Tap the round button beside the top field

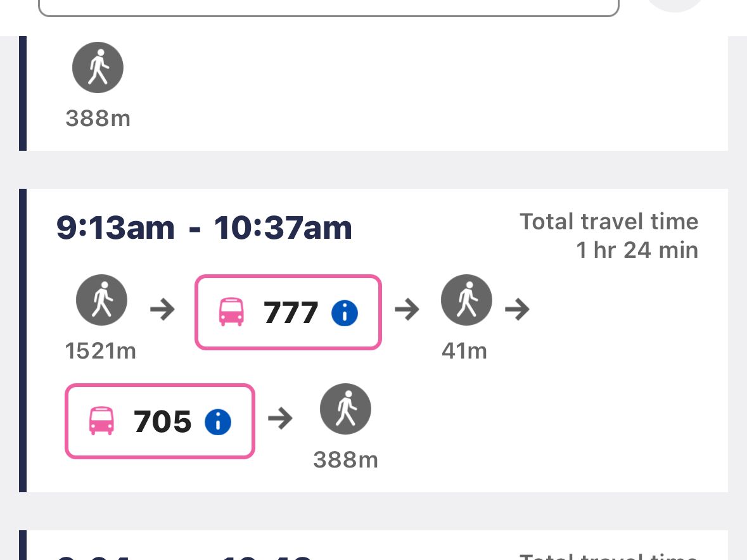[x=675, y=5]
